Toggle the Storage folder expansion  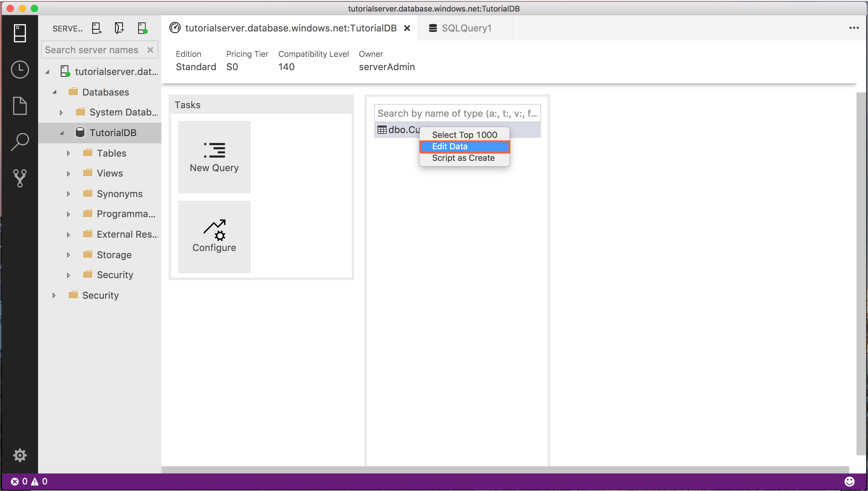click(x=67, y=254)
